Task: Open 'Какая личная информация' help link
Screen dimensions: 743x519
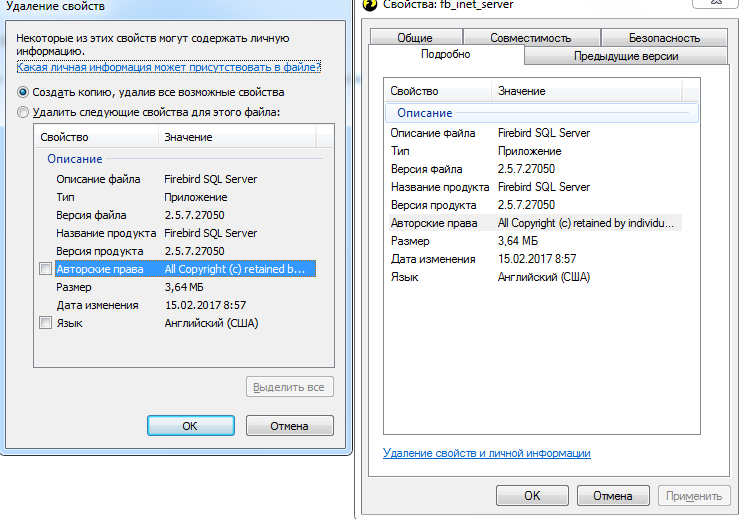Action: [168, 67]
